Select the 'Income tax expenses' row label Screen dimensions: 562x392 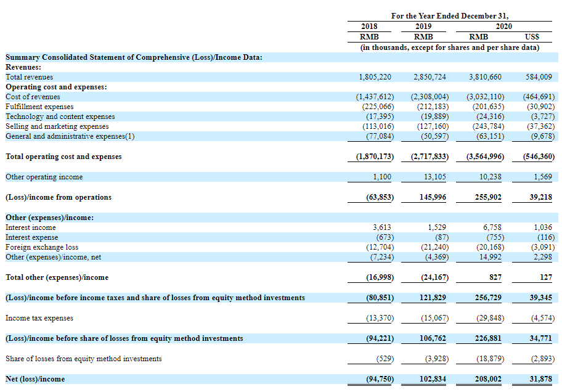pos(39,318)
